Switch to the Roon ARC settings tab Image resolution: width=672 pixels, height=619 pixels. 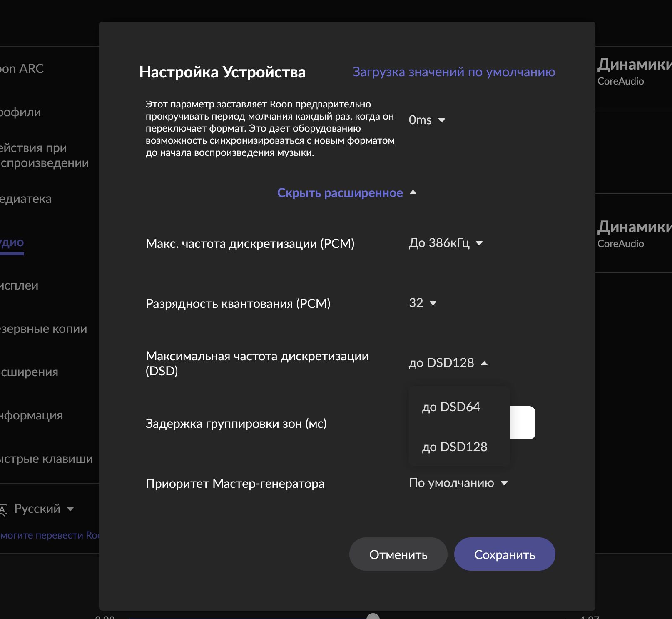click(x=22, y=69)
